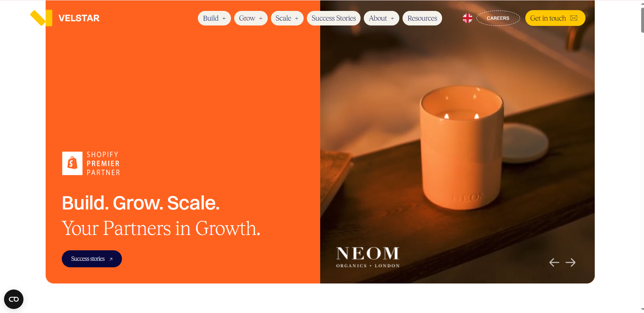Click the Shopify Premier Partner badge
644x313 pixels.
click(91, 163)
